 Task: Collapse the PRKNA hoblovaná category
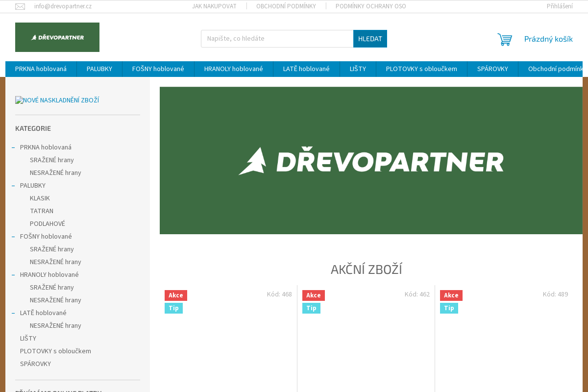(13, 147)
